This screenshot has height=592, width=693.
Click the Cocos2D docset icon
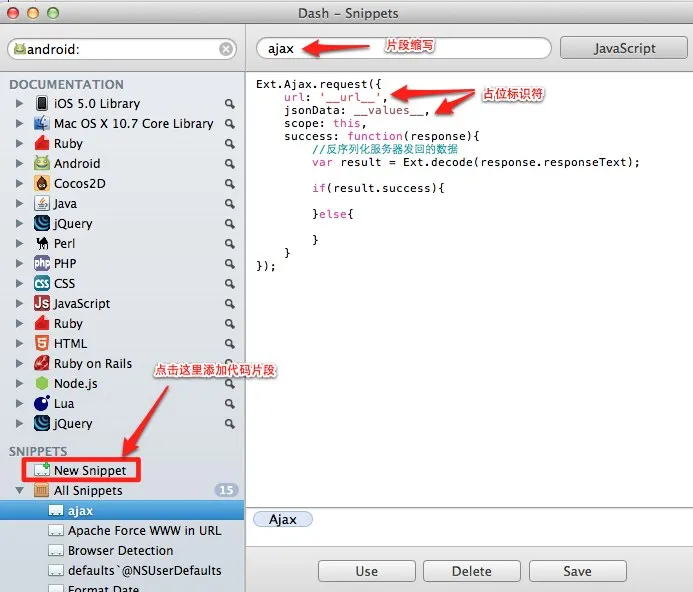point(42,183)
